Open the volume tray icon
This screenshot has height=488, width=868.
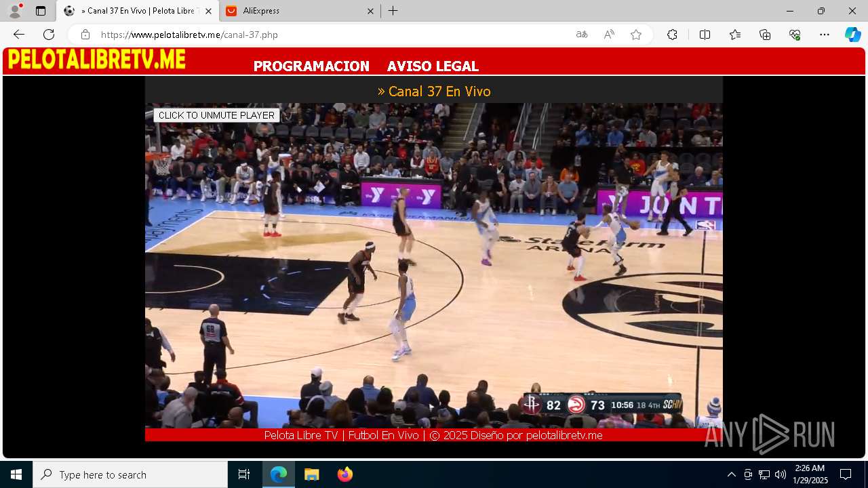pos(781,474)
